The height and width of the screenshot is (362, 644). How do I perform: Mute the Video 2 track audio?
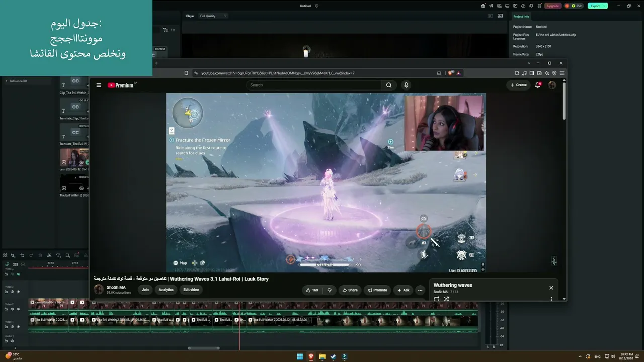click(x=13, y=309)
